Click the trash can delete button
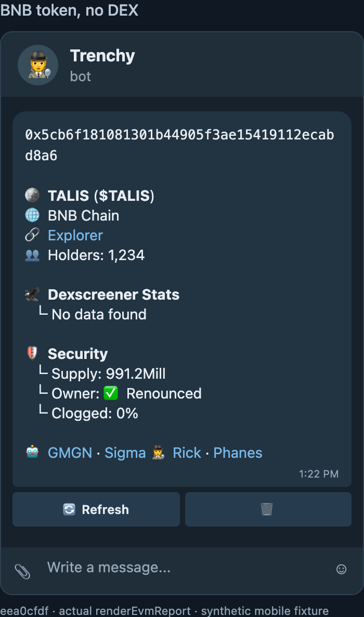This screenshot has height=617, width=364. pyautogui.click(x=268, y=509)
